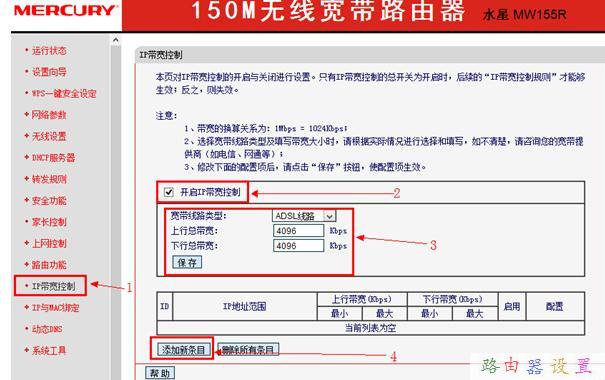Click the sidebar scrollbar up arrow
This screenshot has height=380, width=605.
[116, 40]
